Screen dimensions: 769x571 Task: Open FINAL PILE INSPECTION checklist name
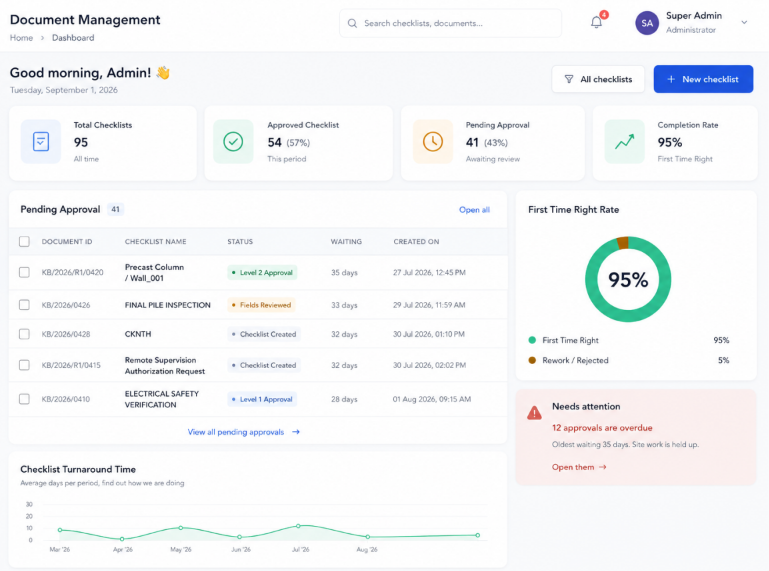pos(168,305)
